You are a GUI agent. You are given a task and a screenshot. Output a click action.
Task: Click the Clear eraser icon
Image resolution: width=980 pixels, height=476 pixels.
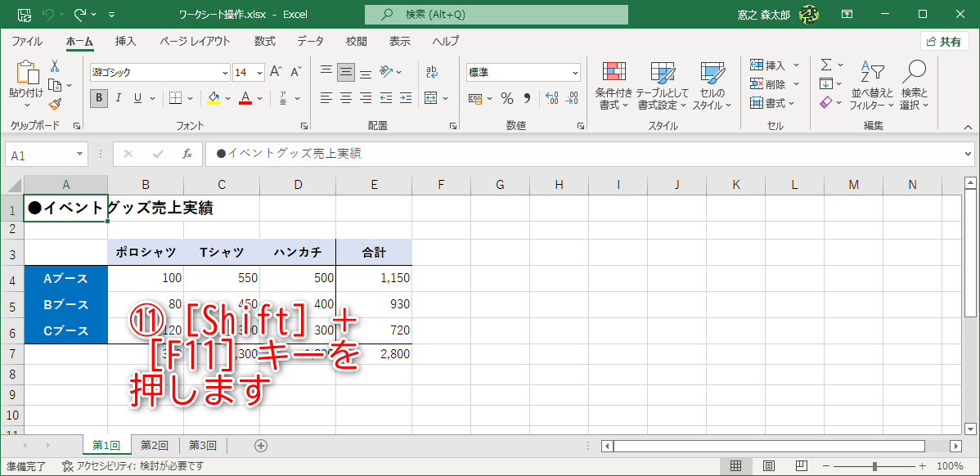coord(825,102)
